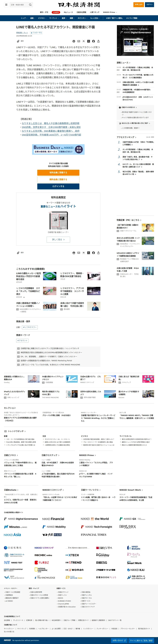Open the National Geographic logo link
Image resolution: width=158 pixels, height=644 pixels.
[41, 570]
